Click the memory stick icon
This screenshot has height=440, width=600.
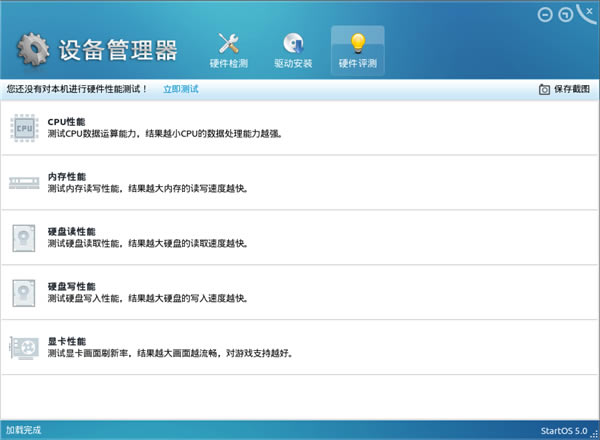click(24, 183)
